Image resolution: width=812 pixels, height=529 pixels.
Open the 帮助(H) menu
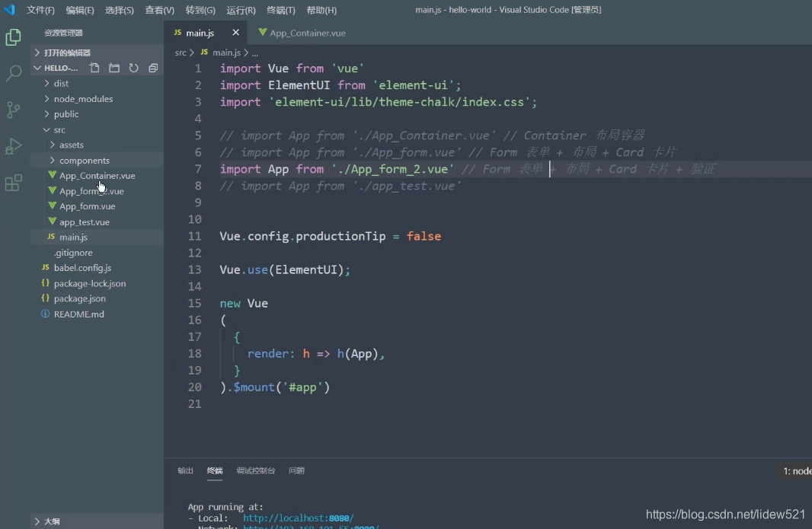pos(321,10)
